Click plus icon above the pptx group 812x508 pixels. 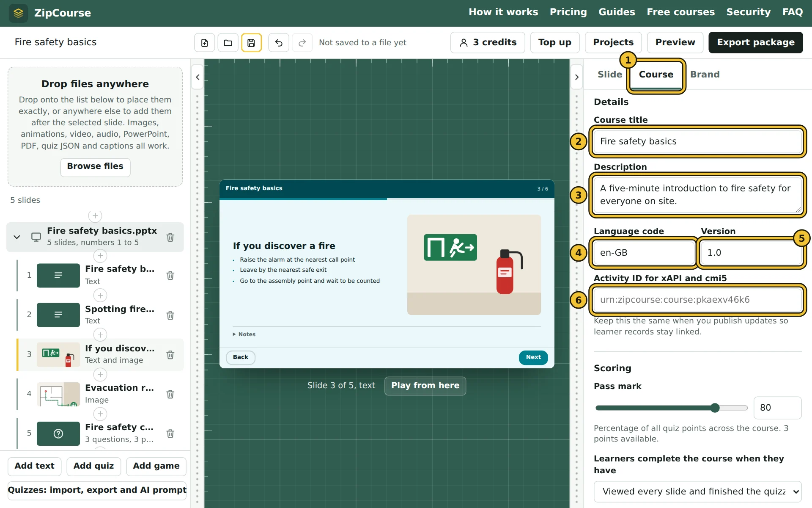95,216
